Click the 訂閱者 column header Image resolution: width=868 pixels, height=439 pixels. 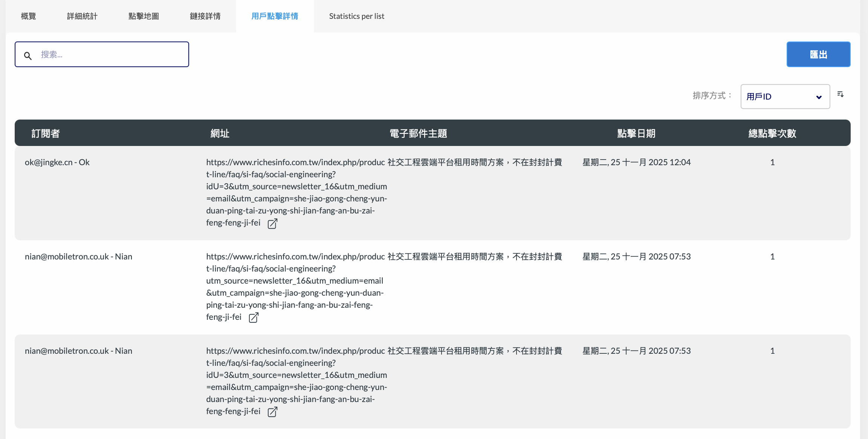[46, 133]
